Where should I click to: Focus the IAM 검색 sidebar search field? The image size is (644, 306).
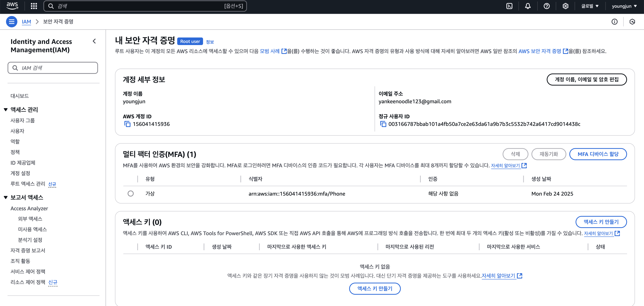tap(53, 68)
